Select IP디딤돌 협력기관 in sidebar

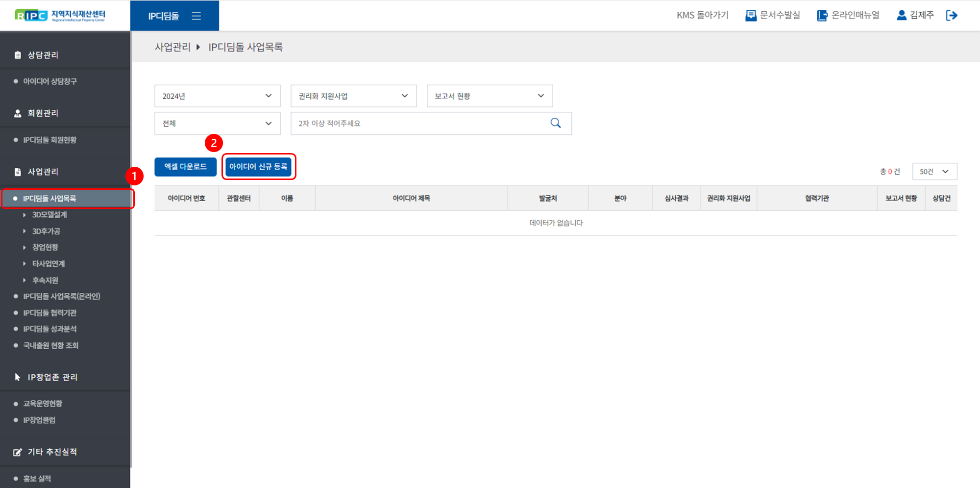pos(50,313)
